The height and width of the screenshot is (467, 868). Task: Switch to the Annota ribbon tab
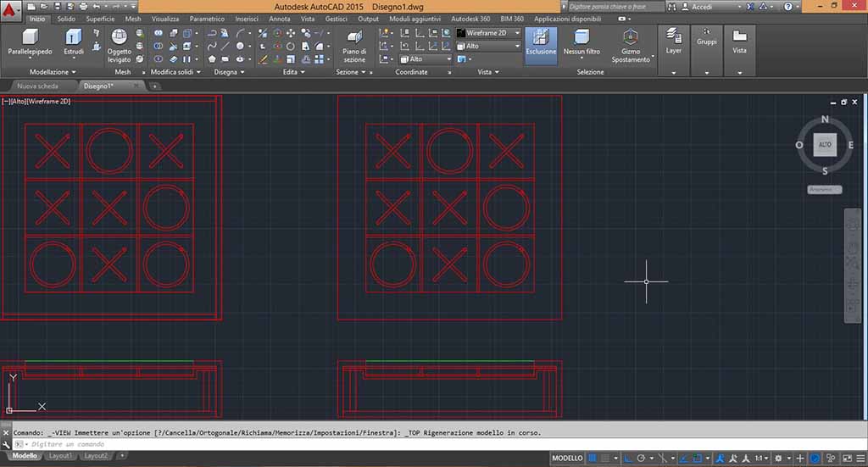click(280, 19)
